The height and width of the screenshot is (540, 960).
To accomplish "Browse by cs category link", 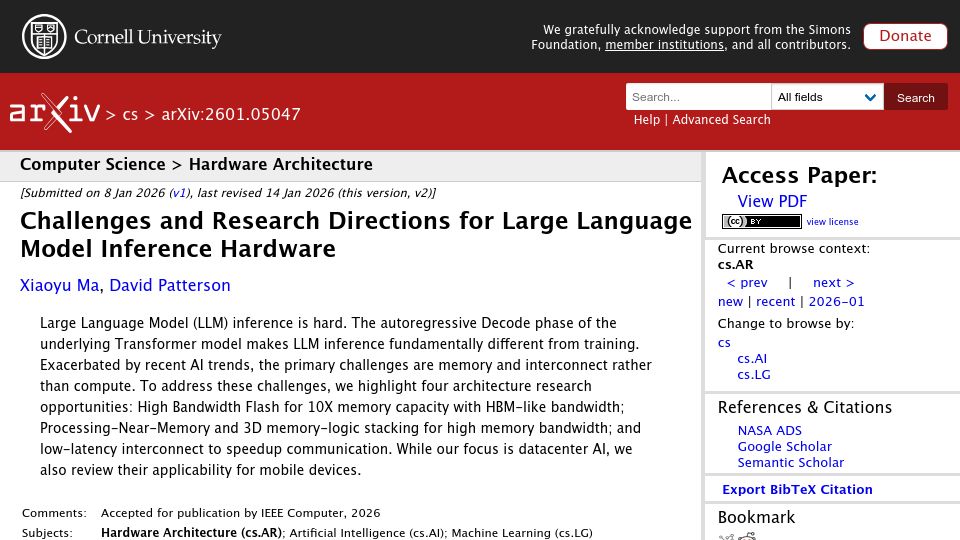I will click(x=724, y=343).
